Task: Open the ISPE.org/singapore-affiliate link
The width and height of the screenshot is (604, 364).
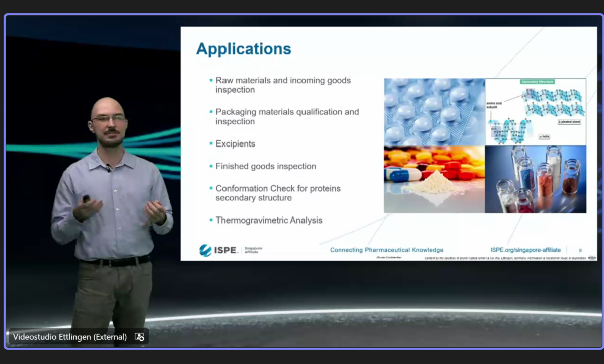Action: (x=525, y=250)
